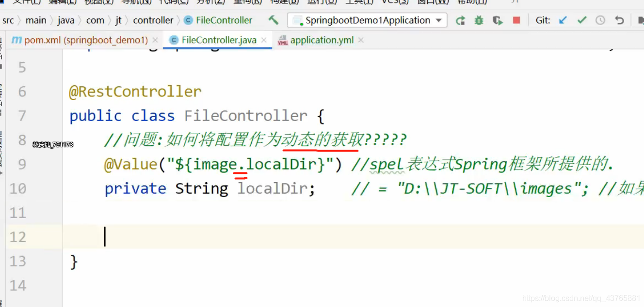
Task: Click gutter line number 10
Action: [x=18, y=189]
